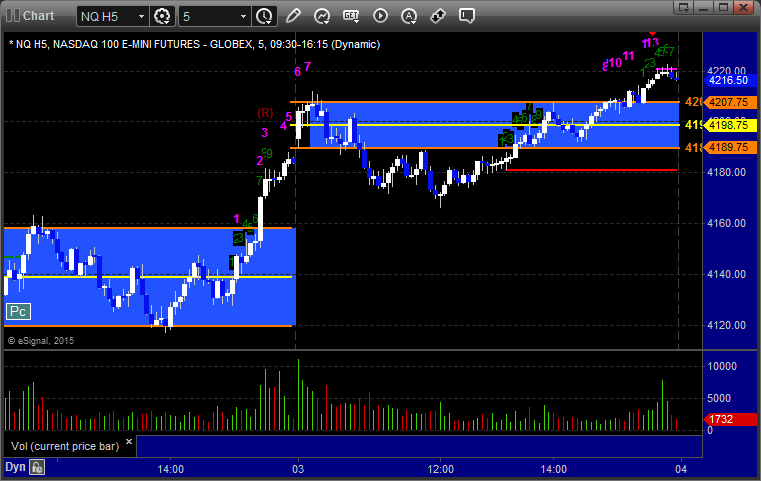Select the Vol (current price bar) tab
Viewport: 761px width, 481px height.
(65, 446)
